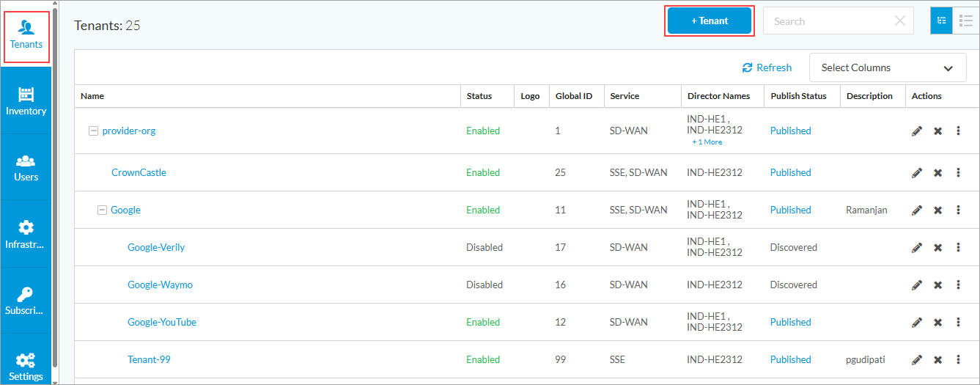Image resolution: width=980 pixels, height=385 pixels.
Task: Collapse the Google tenant subtree
Action: [102, 210]
